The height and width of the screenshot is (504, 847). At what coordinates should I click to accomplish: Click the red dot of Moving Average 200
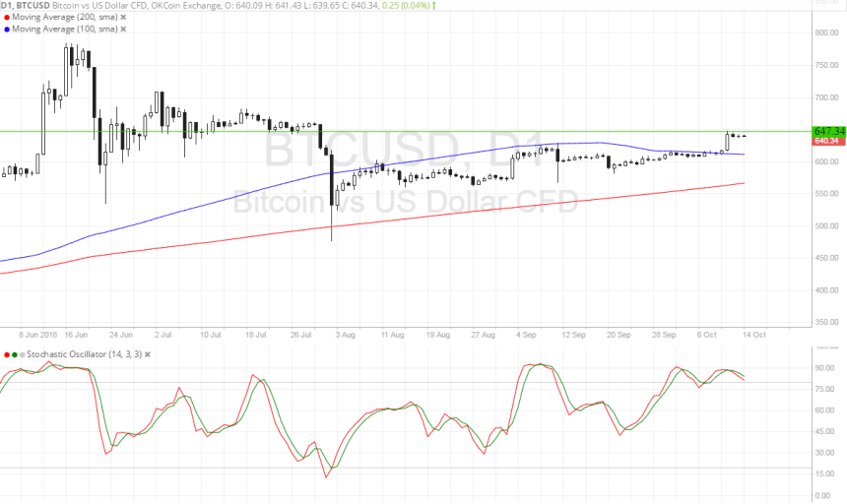click(7, 18)
